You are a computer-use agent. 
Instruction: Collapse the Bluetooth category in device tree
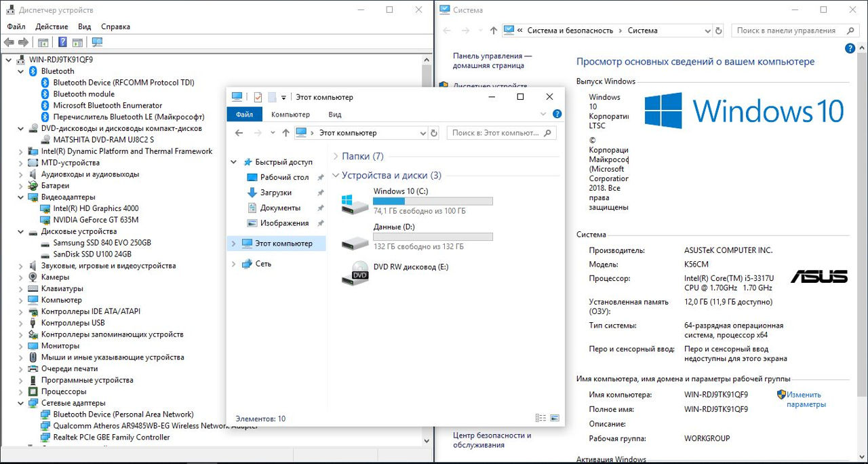[x=20, y=71]
